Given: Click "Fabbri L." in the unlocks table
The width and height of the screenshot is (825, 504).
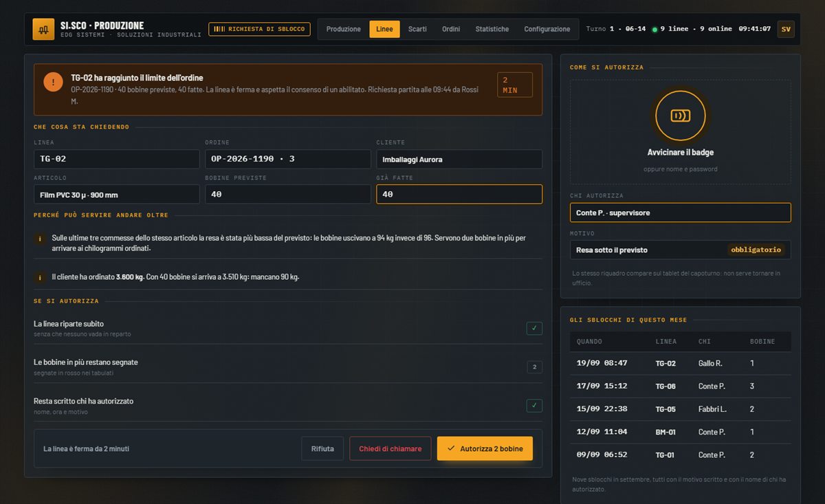Looking at the screenshot, I should (713, 409).
